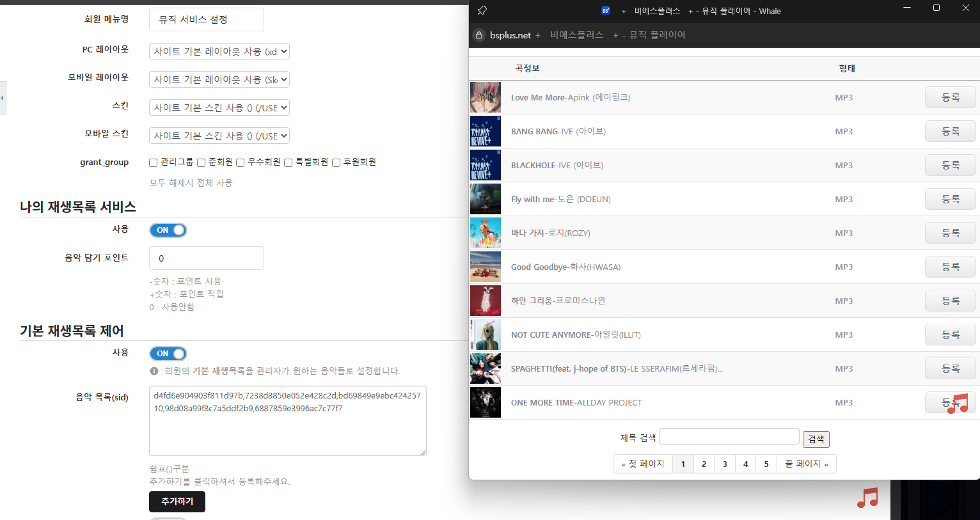Image resolution: width=980 pixels, height=520 pixels.
Task: Check the 관리그룹 grant group box
Action: click(x=154, y=162)
